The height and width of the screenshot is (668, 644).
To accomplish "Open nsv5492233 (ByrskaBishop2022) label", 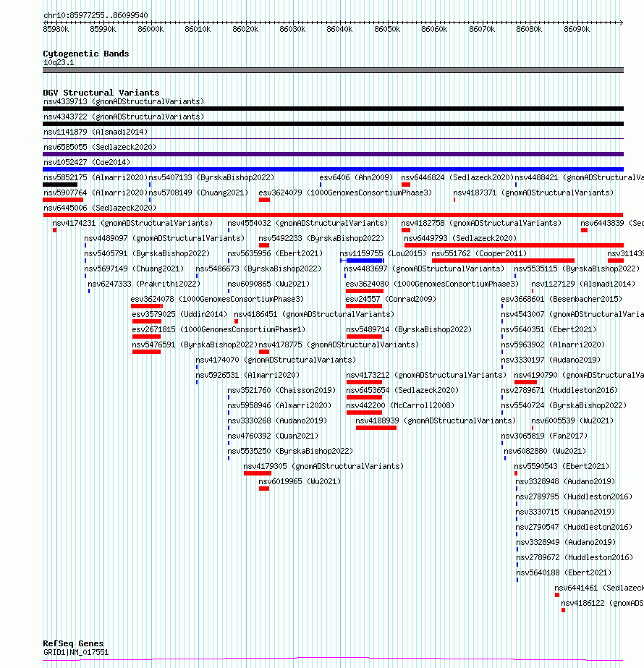I will click(321, 238).
